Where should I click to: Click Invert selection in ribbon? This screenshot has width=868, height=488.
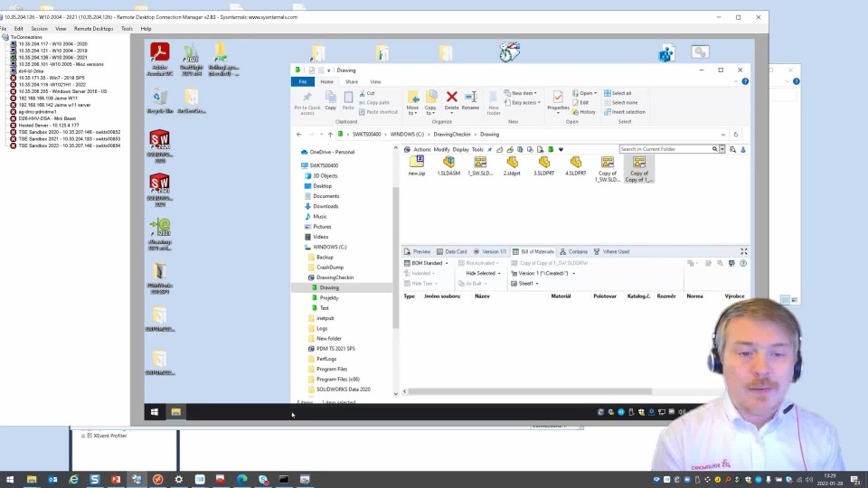click(x=625, y=112)
